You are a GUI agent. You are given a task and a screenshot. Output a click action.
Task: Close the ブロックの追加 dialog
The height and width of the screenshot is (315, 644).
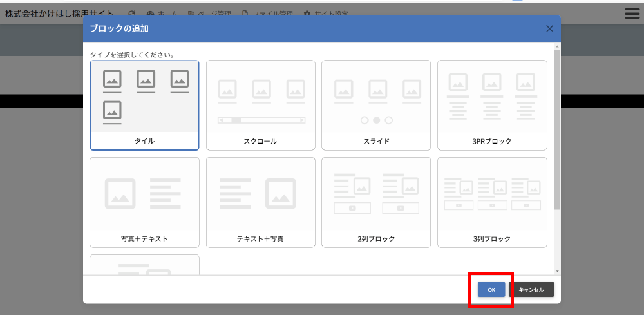(x=549, y=29)
